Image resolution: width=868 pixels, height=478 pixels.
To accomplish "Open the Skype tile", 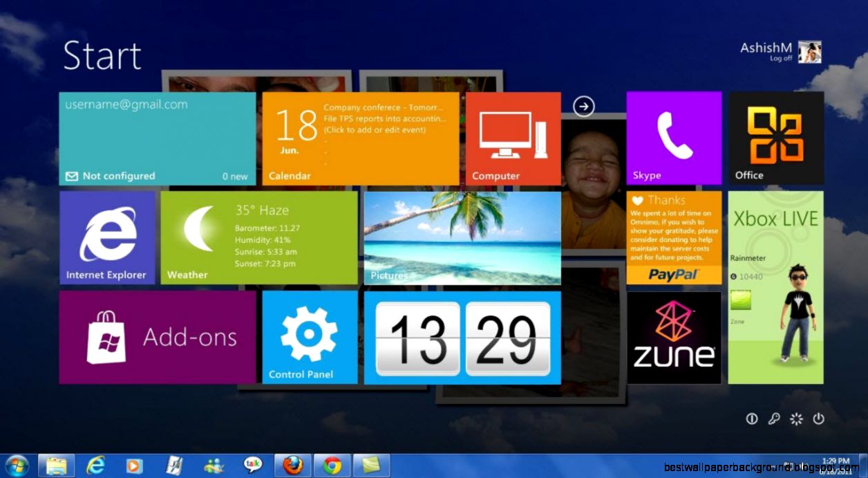I will (674, 138).
